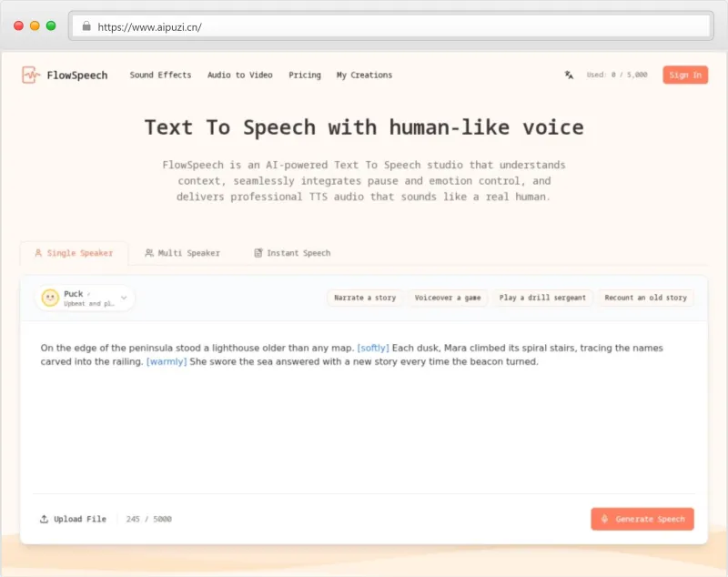Click the upload arrow icon beside Upload File
728x577 pixels.
43,519
